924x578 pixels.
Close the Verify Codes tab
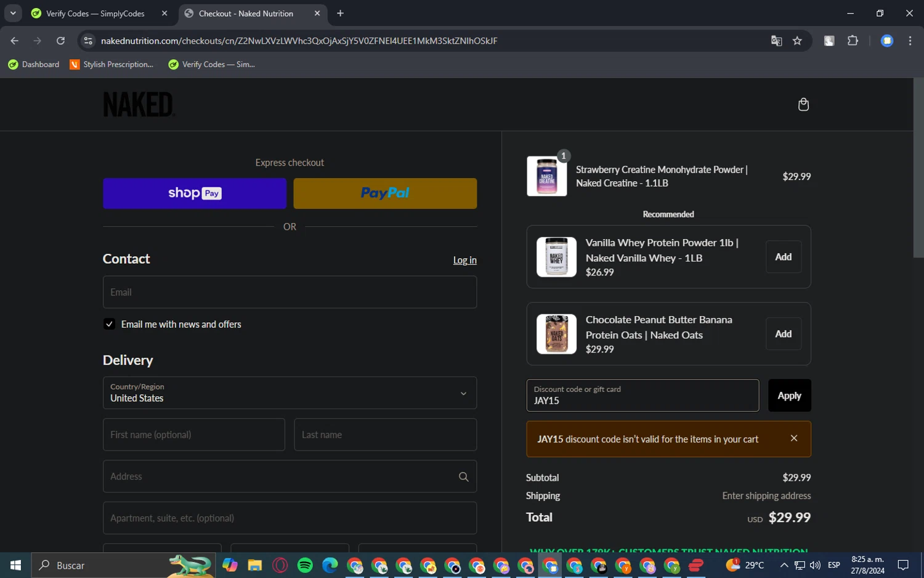(164, 13)
